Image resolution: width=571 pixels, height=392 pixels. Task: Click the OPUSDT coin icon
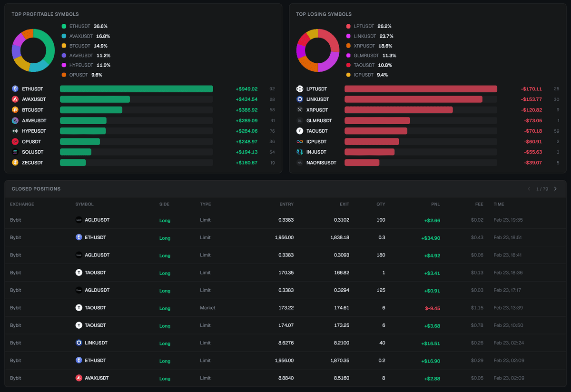coord(15,142)
